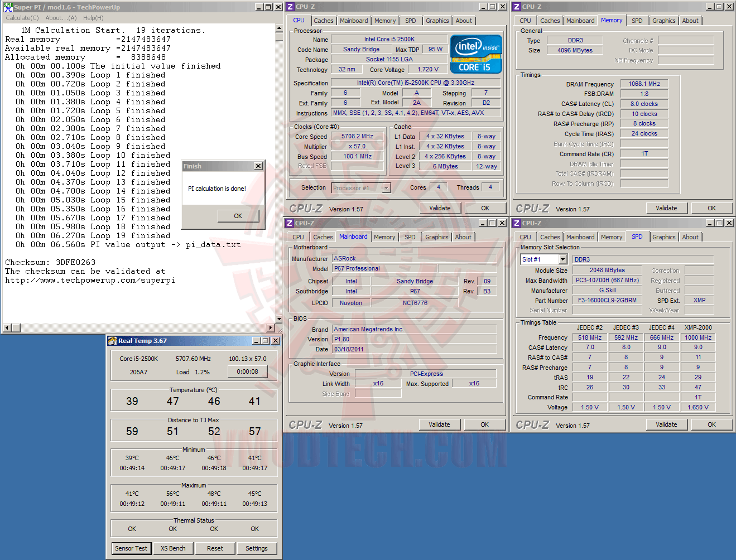Image resolution: width=736 pixels, height=560 pixels.
Task: Open Graphics tab in the CPU-Z Processor window
Action: tap(437, 21)
